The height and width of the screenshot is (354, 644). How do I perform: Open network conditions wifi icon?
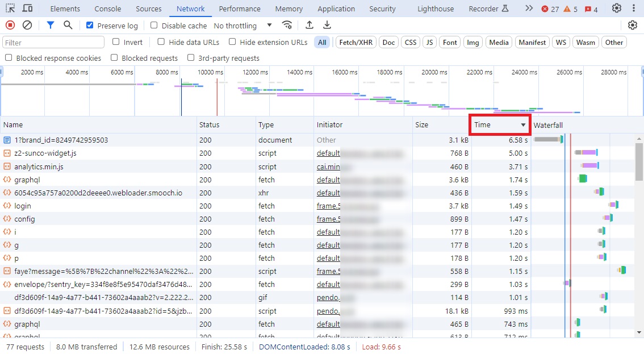tap(287, 25)
